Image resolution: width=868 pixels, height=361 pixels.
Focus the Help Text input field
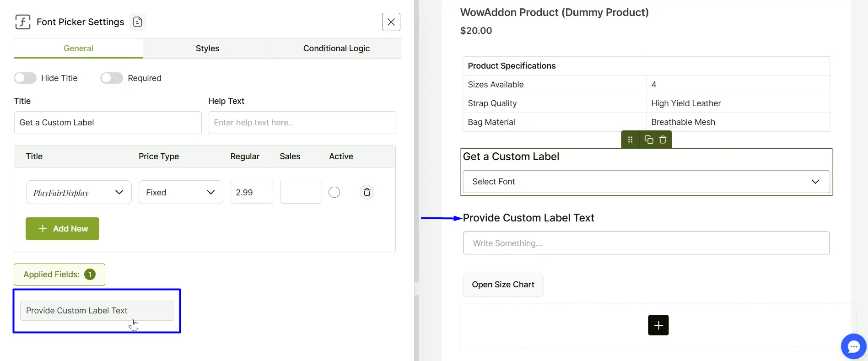point(302,123)
